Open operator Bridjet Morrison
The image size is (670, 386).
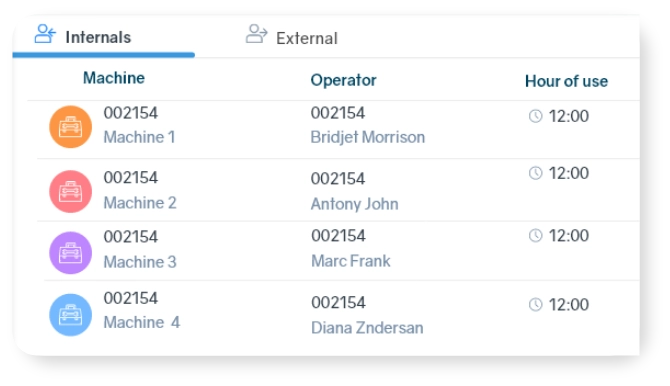pyautogui.click(x=367, y=137)
